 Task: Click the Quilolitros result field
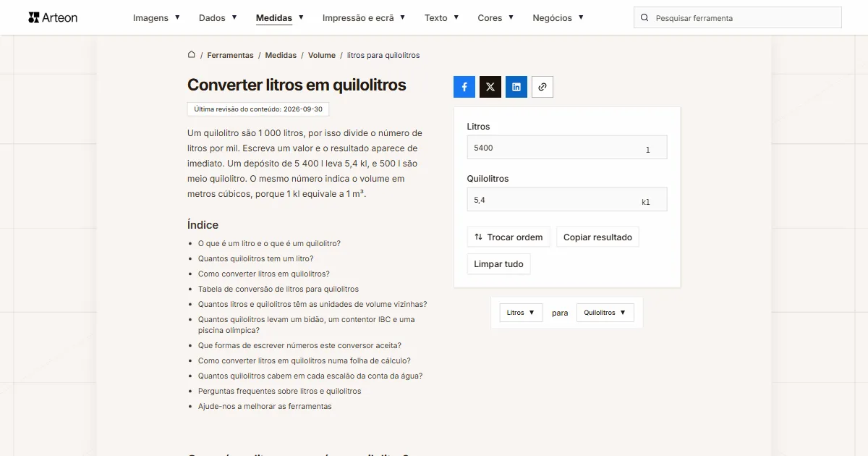pyautogui.click(x=567, y=200)
